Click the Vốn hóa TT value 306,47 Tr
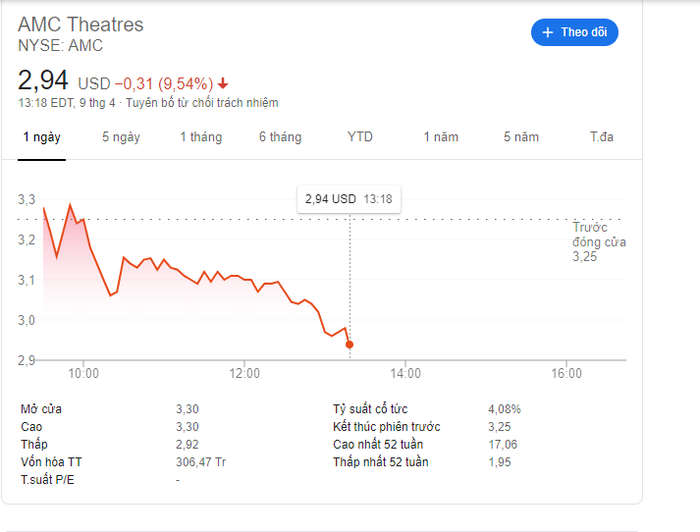Screen dimensions: 700x532 click(x=201, y=462)
